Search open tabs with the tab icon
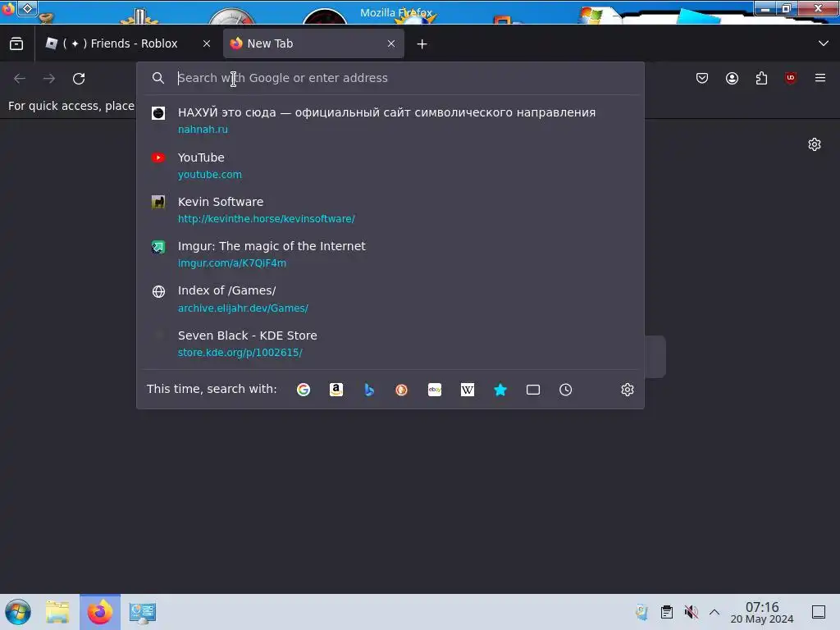This screenshot has width=840, height=630. pyautogui.click(x=533, y=390)
